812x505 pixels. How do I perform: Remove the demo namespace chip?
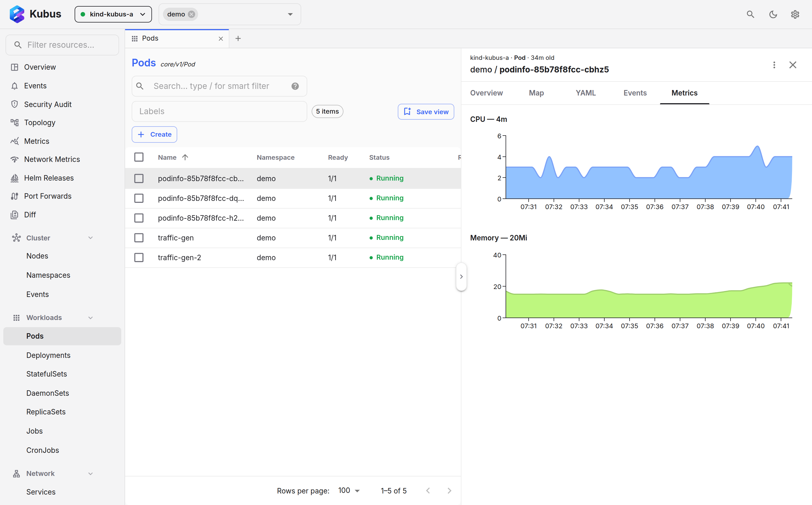click(191, 14)
